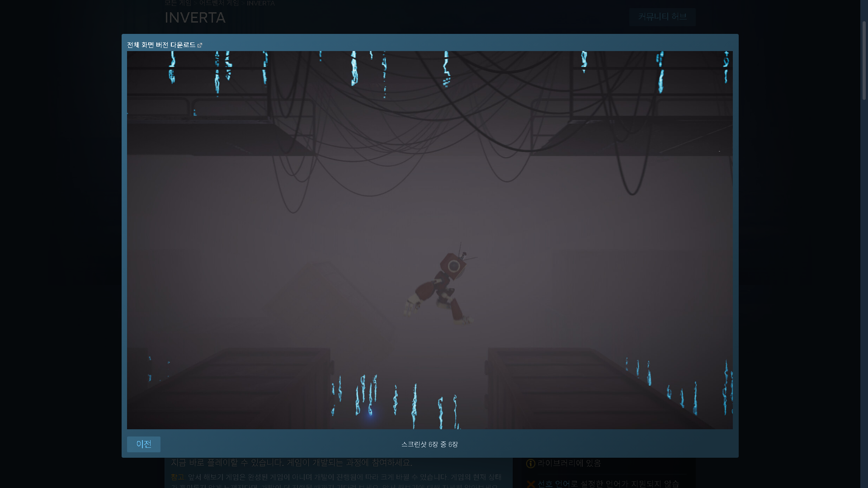Click the 라이브러리에 있음 label
The width and height of the screenshot is (868, 488).
click(569, 463)
